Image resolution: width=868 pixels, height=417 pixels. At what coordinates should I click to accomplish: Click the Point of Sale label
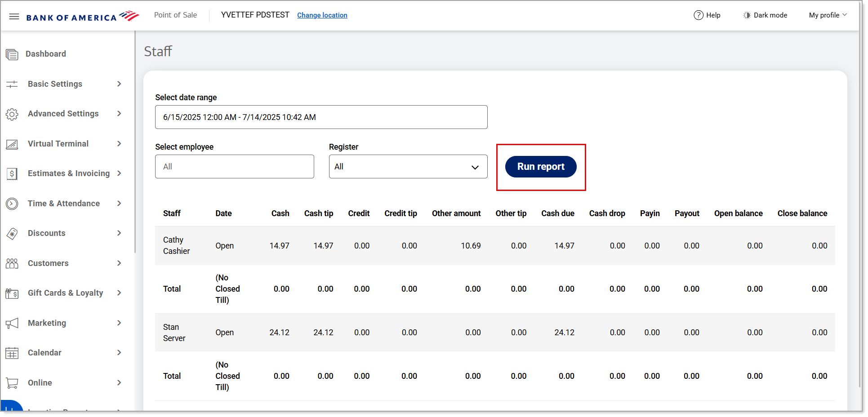tap(175, 15)
